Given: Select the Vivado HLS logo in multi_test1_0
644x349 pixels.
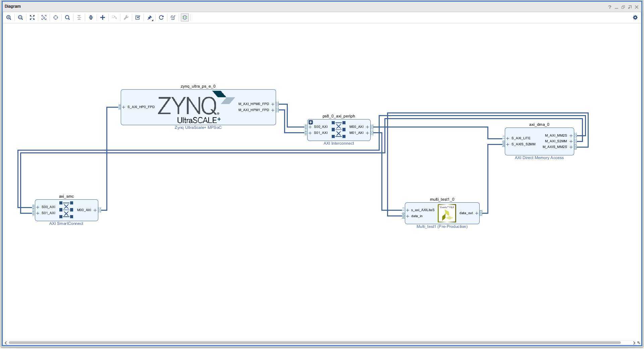Looking at the screenshot, I should click(x=447, y=213).
